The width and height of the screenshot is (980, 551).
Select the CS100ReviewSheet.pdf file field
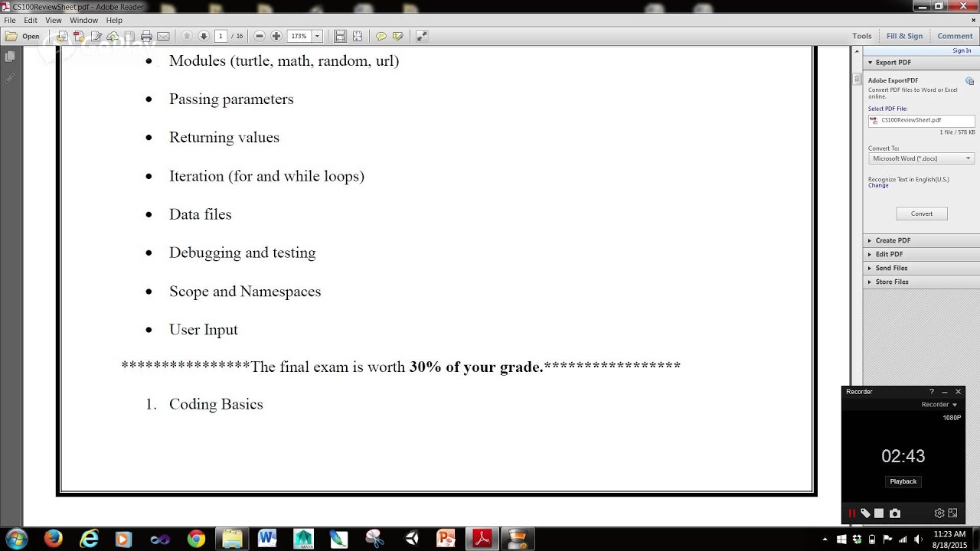(922, 120)
